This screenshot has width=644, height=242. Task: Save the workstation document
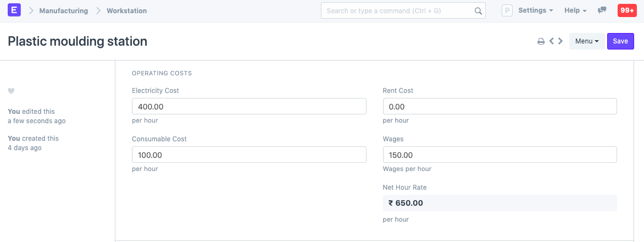620,41
